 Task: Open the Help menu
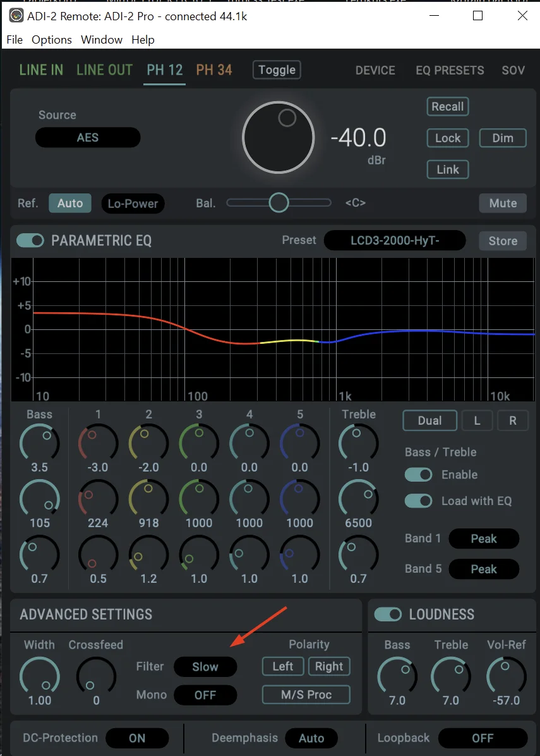(143, 40)
